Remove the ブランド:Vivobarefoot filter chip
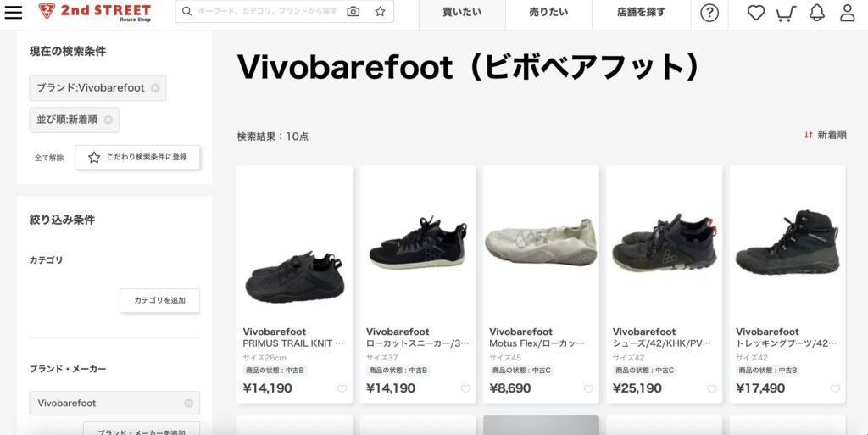Screen dimensions: 868x435 pyautogui.click(x=156, y=88)
